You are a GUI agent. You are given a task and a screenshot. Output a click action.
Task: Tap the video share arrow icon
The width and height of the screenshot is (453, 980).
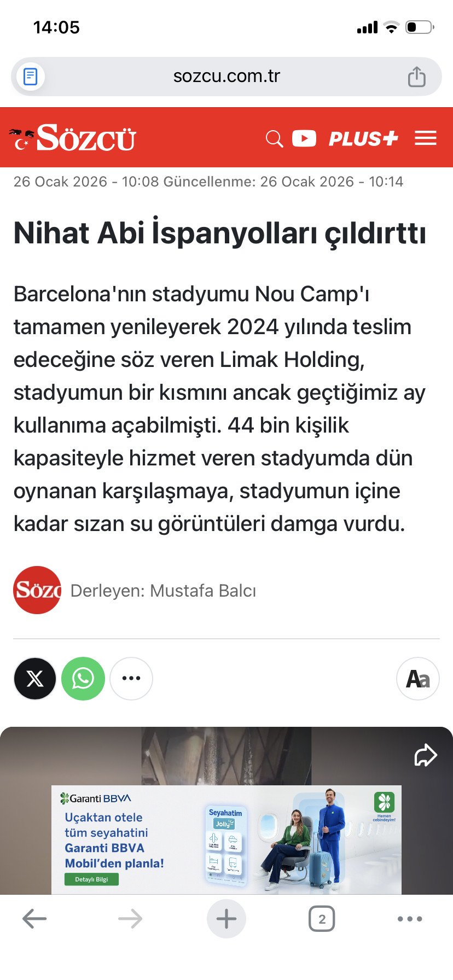pos(425,755)
